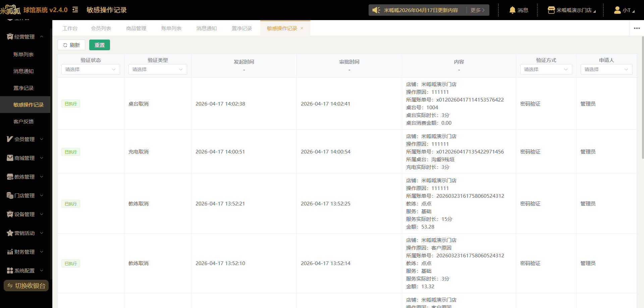Image resolution: width=644 pixels, height=308 pixels.
Task: Click the 米呱呱 logo
Action: (x=10, y=10)
